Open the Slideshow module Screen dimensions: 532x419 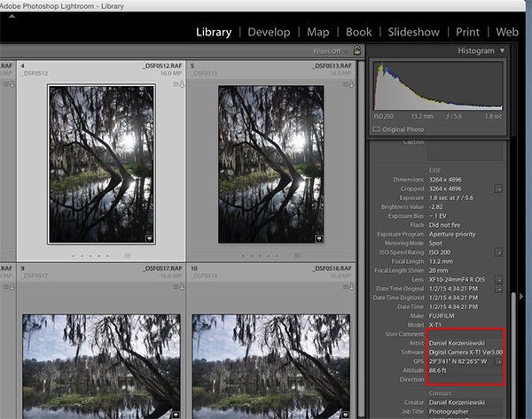[x=412, y=32]
